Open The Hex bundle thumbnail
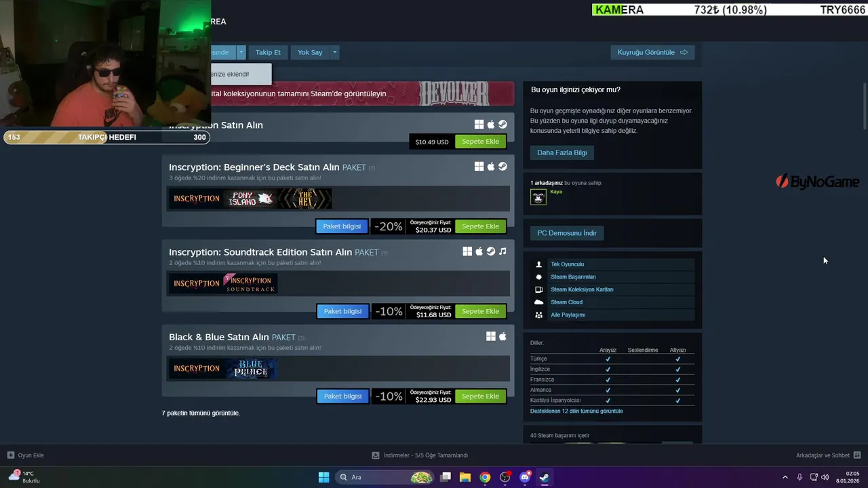The image size is (868, 488). point(304,199)
